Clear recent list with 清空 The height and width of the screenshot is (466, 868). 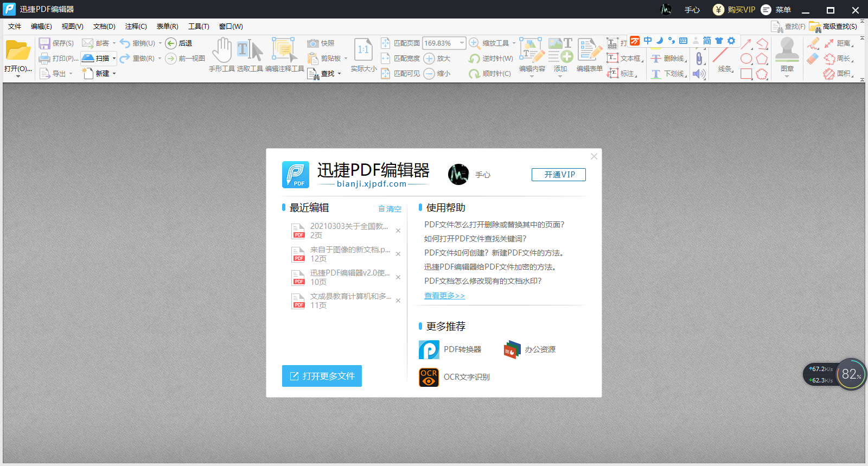click(x=390, y=209)
